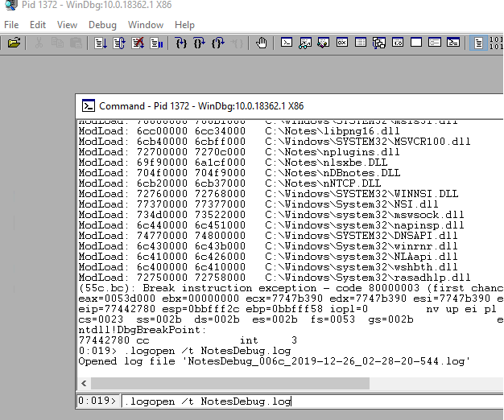This screenshot has width=504, height=420.
Task: Open the Help menu
Action: point(184,25)
